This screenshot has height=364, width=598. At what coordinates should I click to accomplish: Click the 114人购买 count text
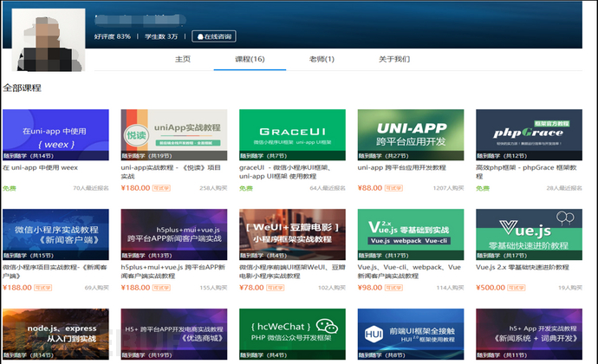coord(450,288)
